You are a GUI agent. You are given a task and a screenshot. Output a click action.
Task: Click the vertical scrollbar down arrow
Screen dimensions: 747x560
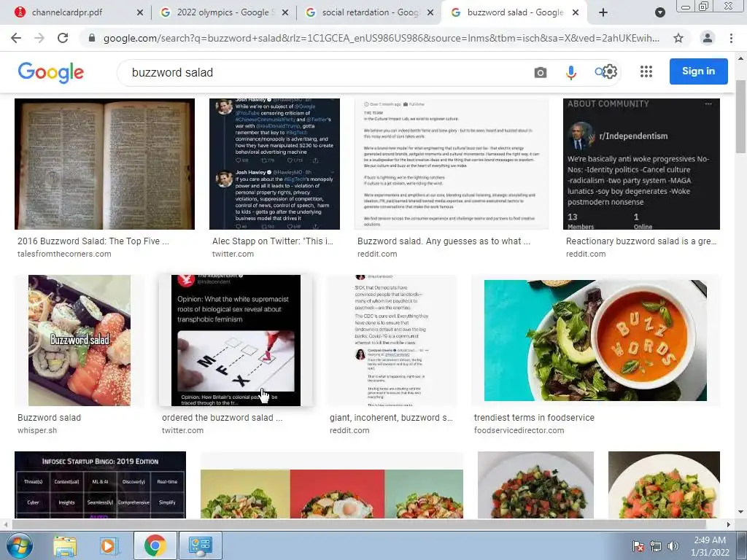coord(740,513)
